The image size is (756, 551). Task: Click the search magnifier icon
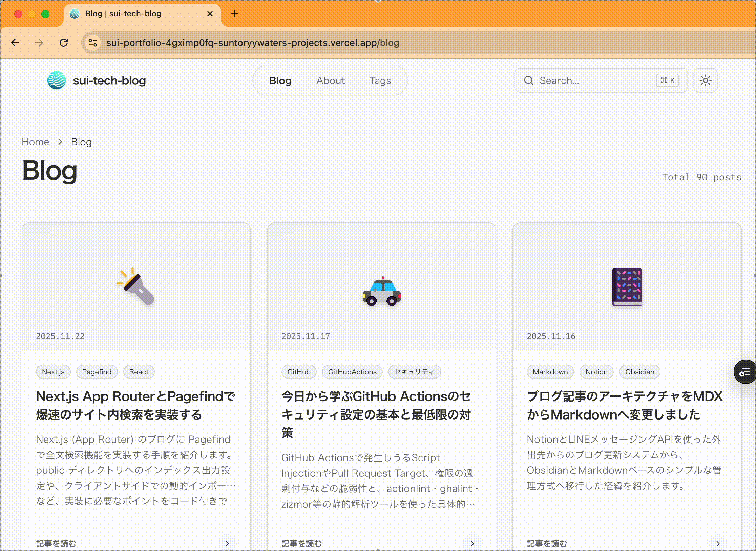click(528, 80)
